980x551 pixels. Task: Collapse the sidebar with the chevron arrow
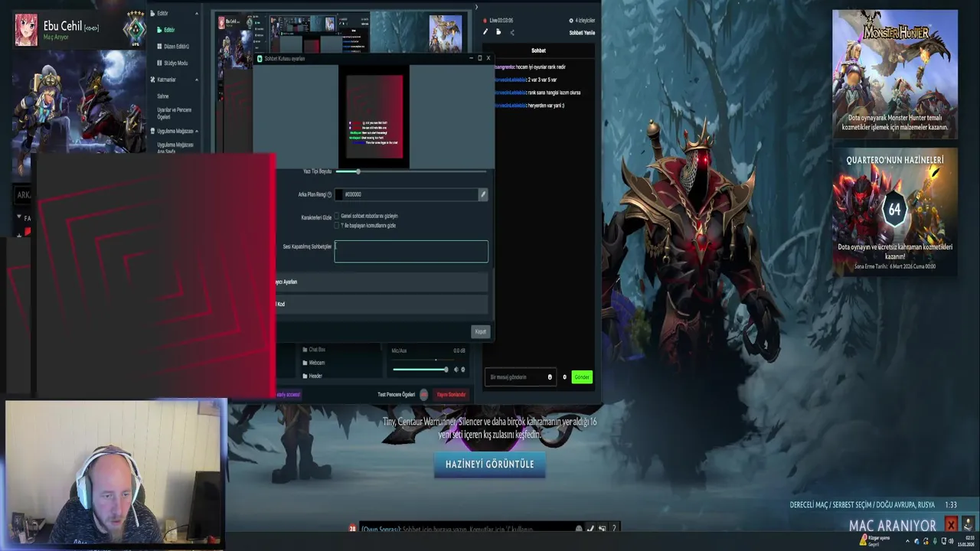click(476, 8)
